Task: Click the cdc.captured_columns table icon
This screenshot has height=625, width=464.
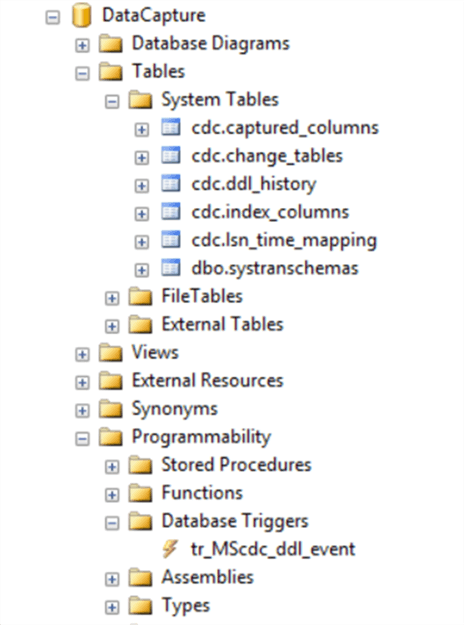Action: 171,128
